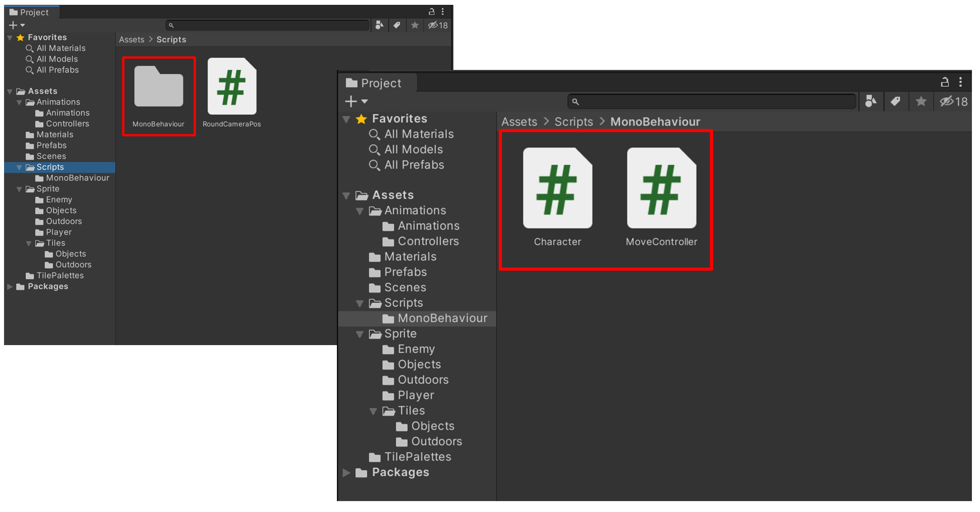Screen dimensions: 980x512
Task: Open the RoundCameraPos script asset
Action: [231, 87]
